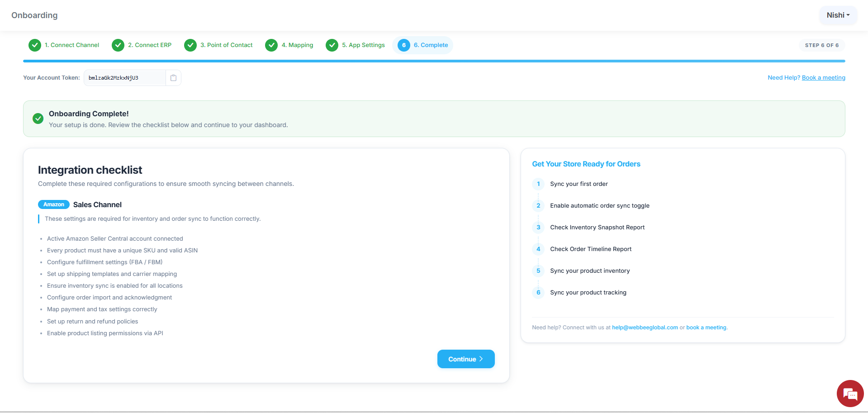Select Check Inventory Snapshot Report item
Image resolution: width=868 pixels, height=413 pixels.
pyautogui.click(x=597, y=228)
